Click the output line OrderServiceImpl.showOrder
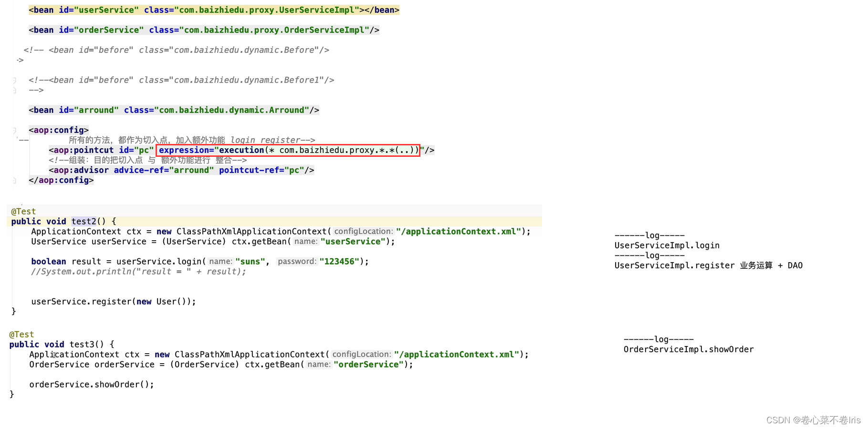Image resolution: width=868 pixels, height=429 pixels. click(x=689, y=349)
